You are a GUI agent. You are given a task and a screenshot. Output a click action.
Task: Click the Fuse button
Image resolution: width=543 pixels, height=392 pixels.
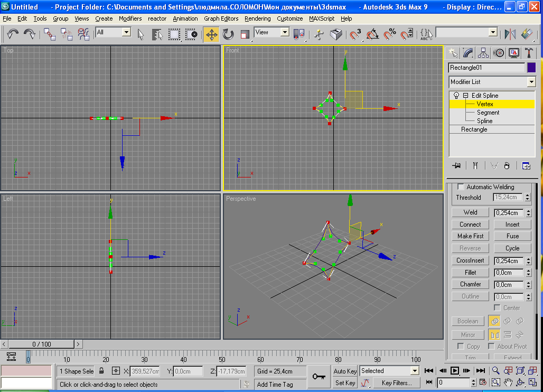(512, 236)
